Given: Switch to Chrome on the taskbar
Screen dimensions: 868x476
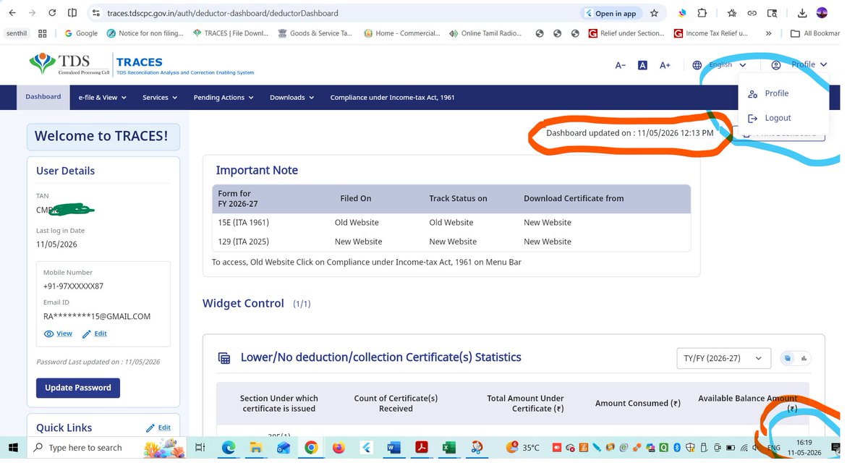Looking at the screenshot, I should (311, 448).
